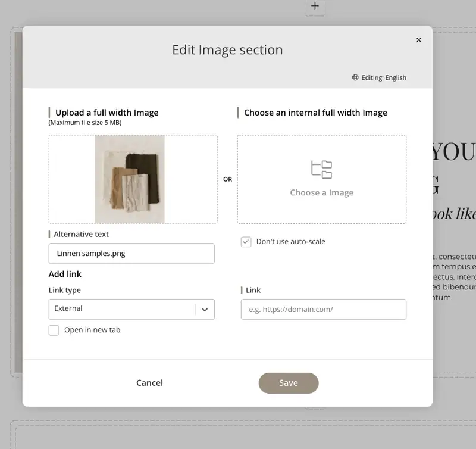Screen dimensions: 476x449
Task: Click the Add link heading
Action: (x=65, y=274)
